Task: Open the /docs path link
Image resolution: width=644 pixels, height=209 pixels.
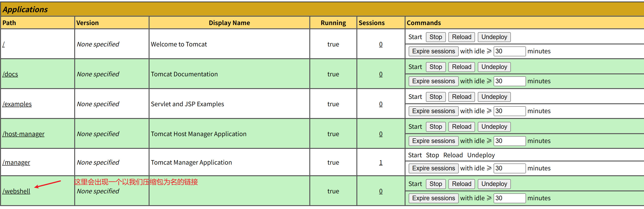Action: pyautogui.click(x=10, y=74)
